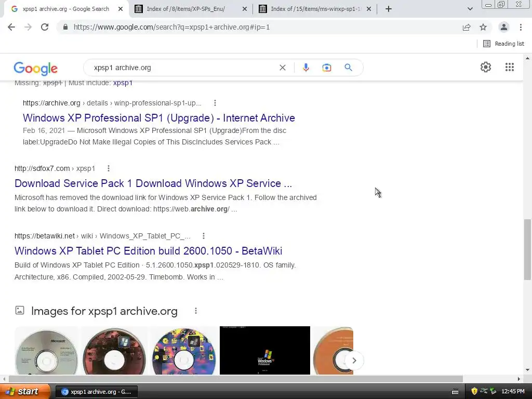This screenshot has width=532, height=399.
Task: Click the Google logo
Action: [x=36, y=69]
